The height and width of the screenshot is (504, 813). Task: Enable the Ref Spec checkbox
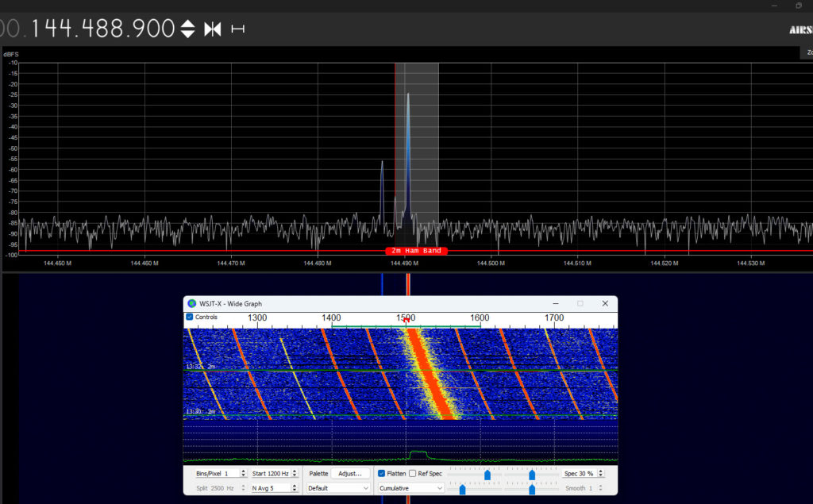[x=412, y=474]
